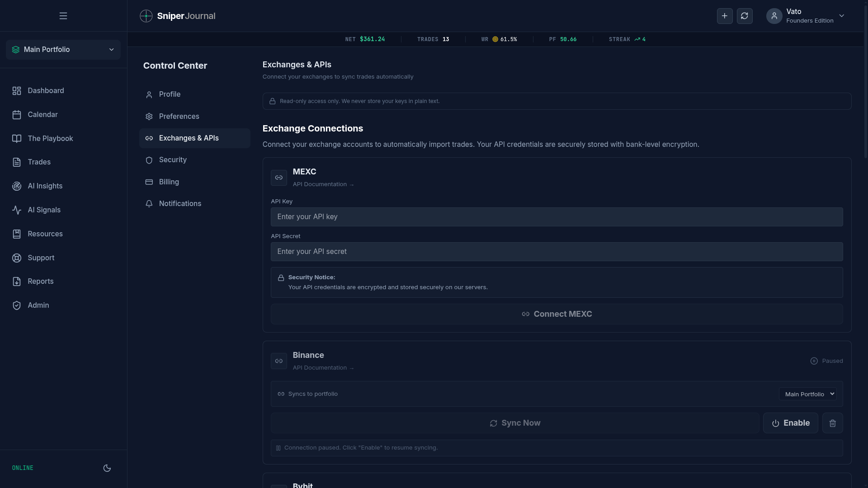The height and width of the screenshot is (488, 868).
Task: Delete the Binance connection via trash icon
Action: 832,423
